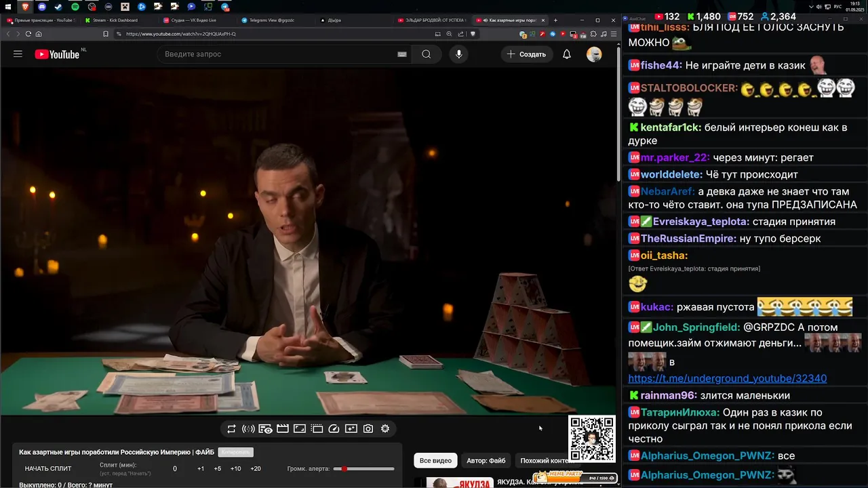
Task: Click the split minutes value 0
Action: click(175, 468)
